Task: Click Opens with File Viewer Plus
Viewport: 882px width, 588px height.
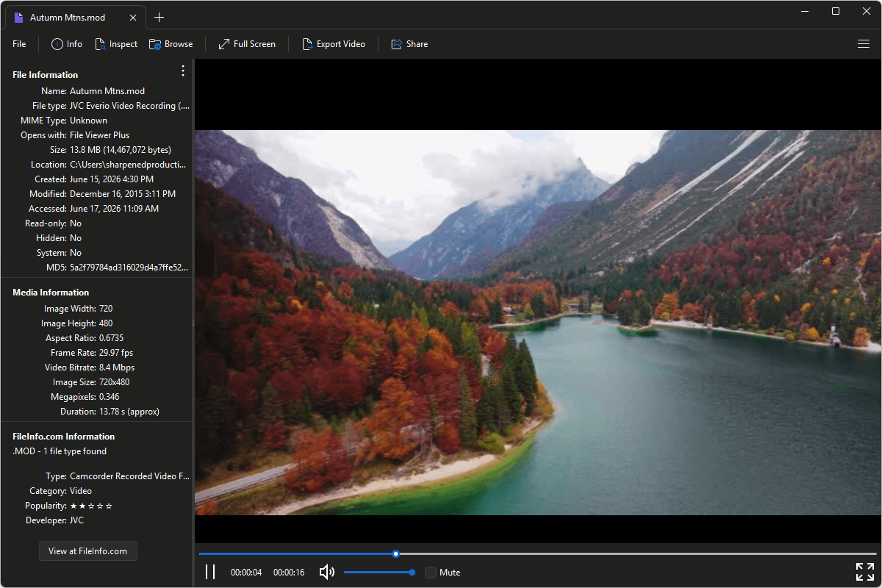Action: pos(99,135)
